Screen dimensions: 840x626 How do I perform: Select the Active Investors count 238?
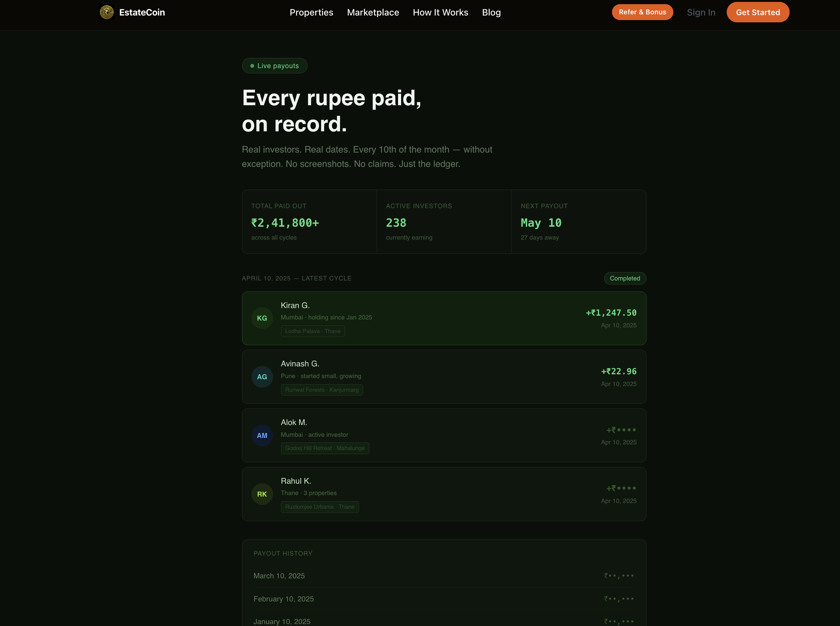pos(396,223)
